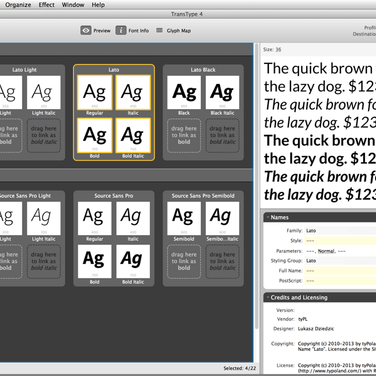Screen dimensions: 376x376
Task: Select Source Sans Pro Italic thumbnail
Action: click(133, 218)
